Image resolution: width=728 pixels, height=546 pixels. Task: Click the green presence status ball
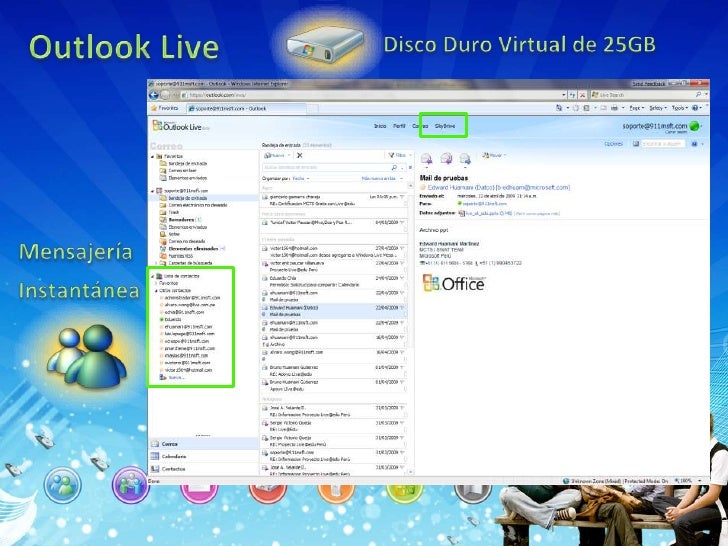tap(695, 126)
